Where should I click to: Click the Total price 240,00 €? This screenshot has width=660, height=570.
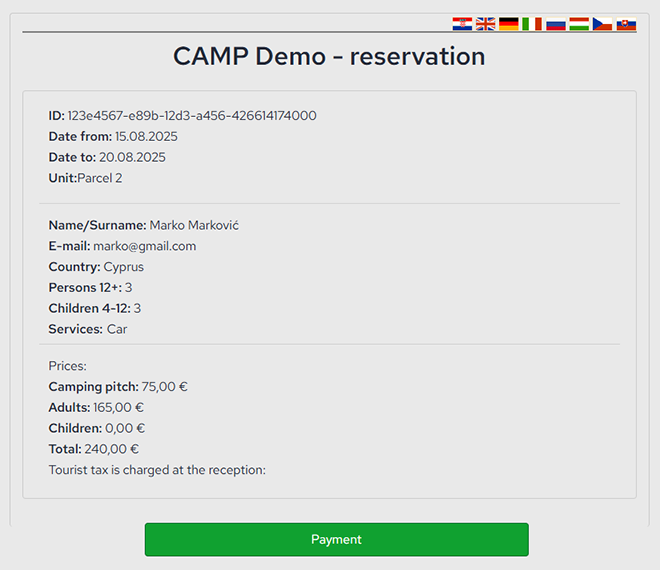pos(112,449)
